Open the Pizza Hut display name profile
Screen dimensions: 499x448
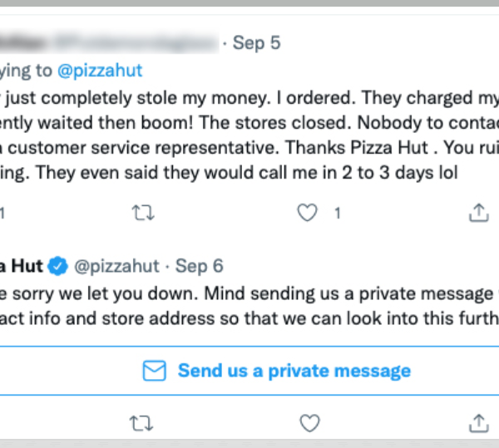pyautogui.click(x=22, y=266)
